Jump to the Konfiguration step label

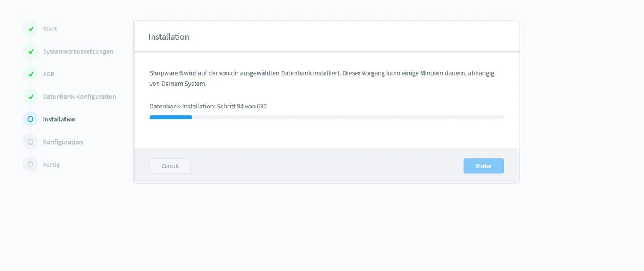pyautogui.click(x=62, y=142)
